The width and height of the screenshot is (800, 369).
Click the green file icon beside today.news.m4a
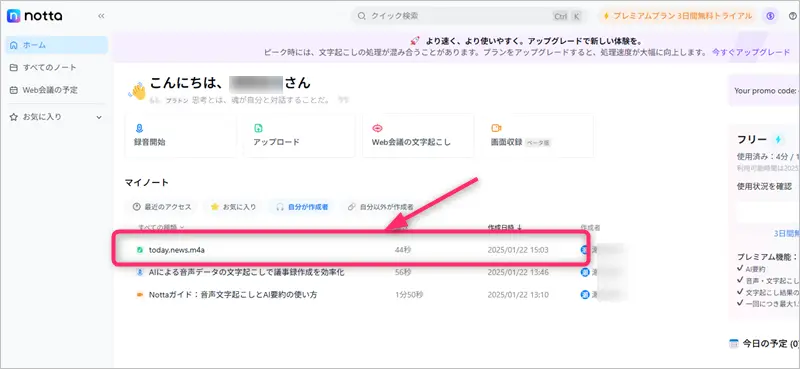[139, 250]
